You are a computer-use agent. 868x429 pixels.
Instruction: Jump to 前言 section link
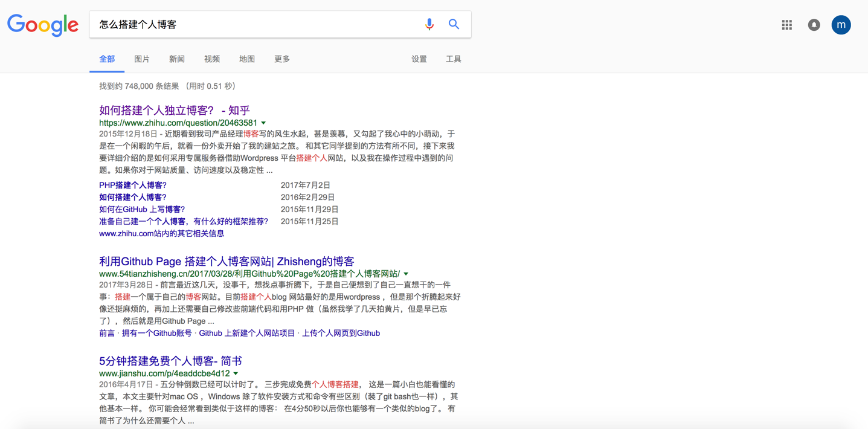(x=107, y=334)
